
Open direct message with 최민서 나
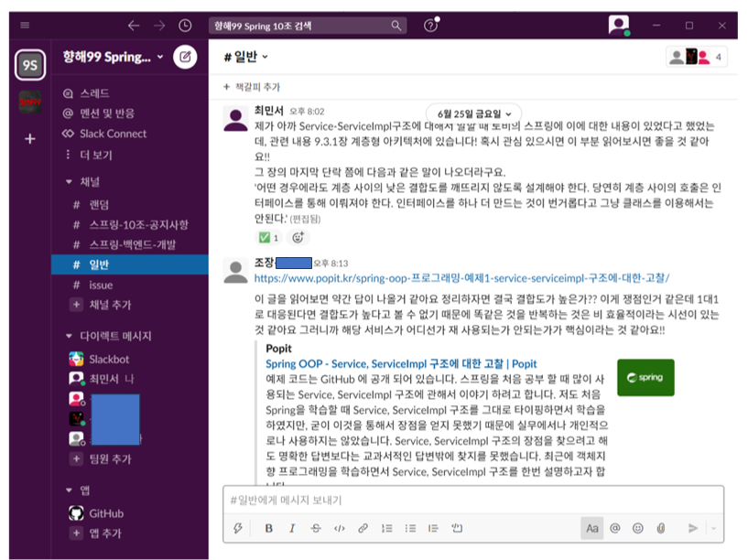[102, 379]
